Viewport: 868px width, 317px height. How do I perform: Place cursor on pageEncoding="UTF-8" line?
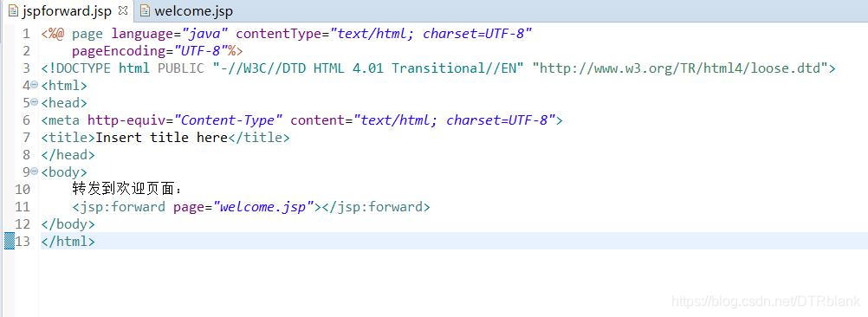point(157,51)
